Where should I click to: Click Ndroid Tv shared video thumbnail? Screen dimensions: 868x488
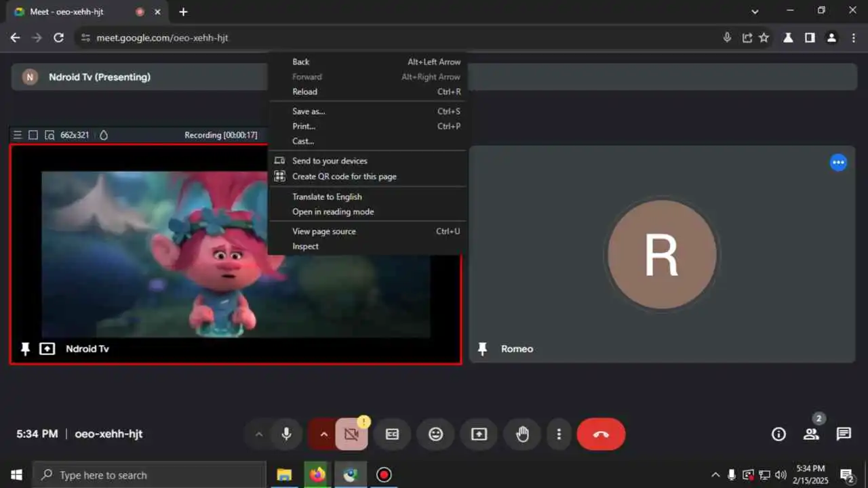(236, 254)
